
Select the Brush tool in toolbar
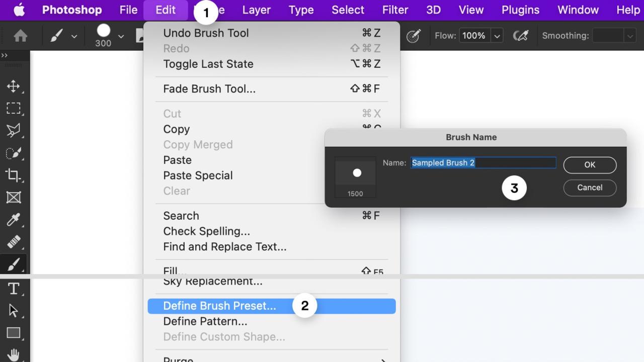pos(14,264)
